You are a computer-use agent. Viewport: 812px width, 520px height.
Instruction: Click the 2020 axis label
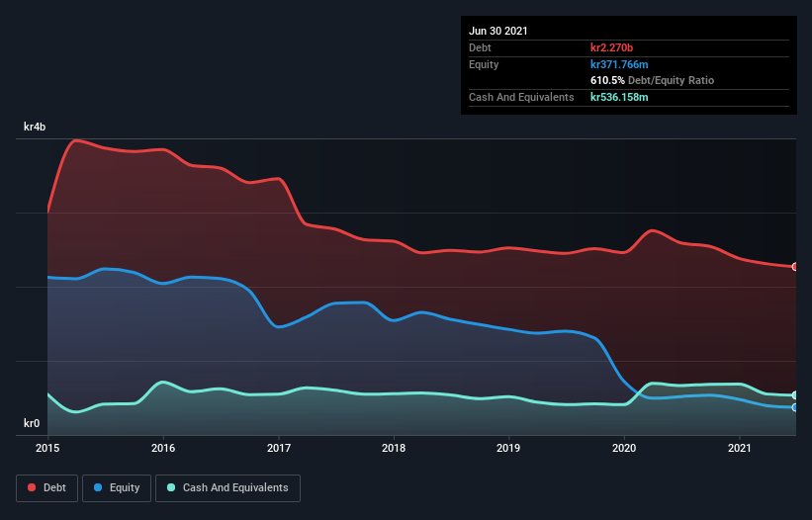point(624,448)
